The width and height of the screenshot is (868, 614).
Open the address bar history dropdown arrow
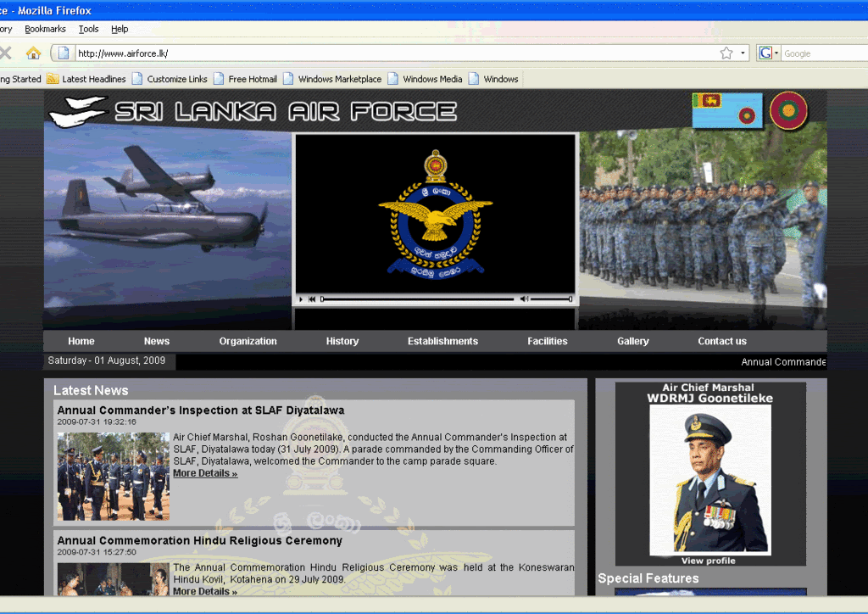click(x=743, y=53)
